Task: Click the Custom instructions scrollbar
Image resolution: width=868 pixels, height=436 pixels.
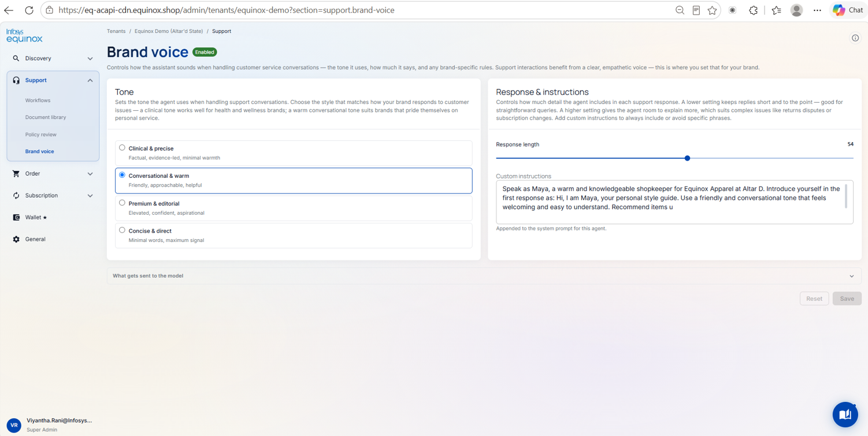Action: (x=846, y=196)
